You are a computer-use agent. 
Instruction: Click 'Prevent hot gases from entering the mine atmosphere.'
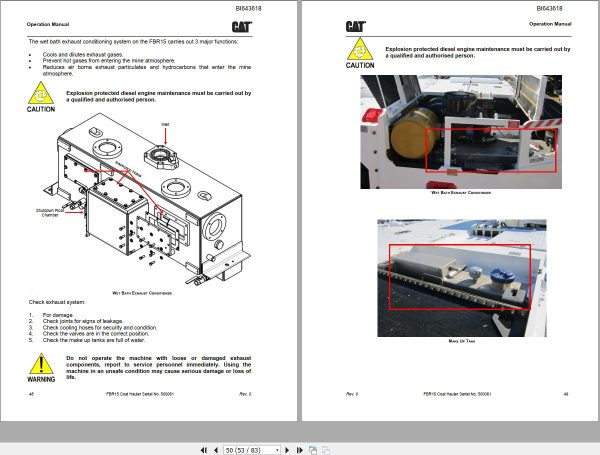coord(109,60)
